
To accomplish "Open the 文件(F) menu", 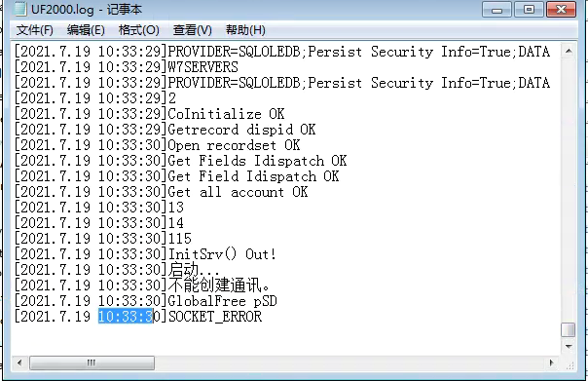I will tap(34, 30).
